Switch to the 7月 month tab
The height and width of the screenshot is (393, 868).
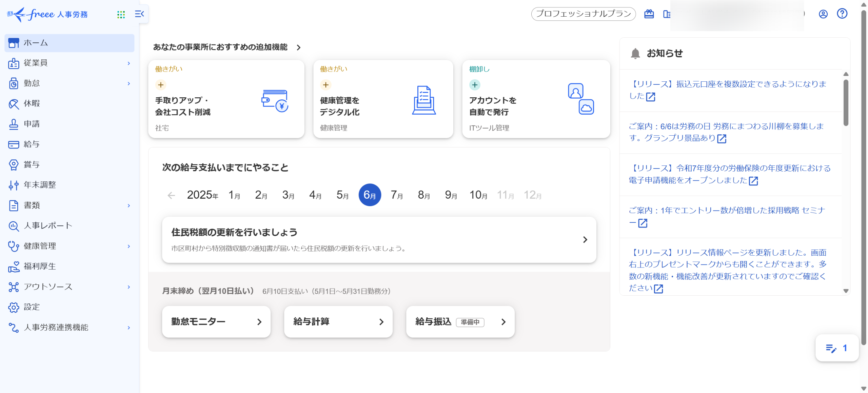coord(396,195)
